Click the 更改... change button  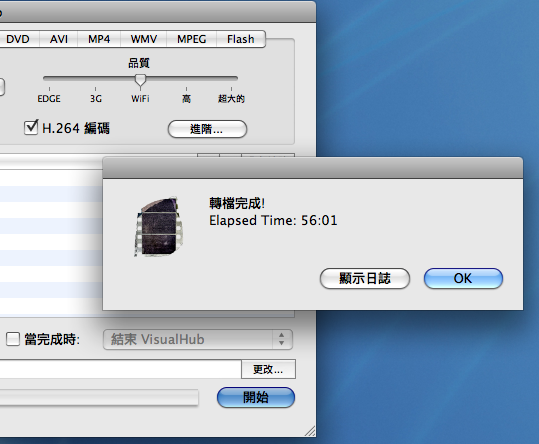[268, 369]
